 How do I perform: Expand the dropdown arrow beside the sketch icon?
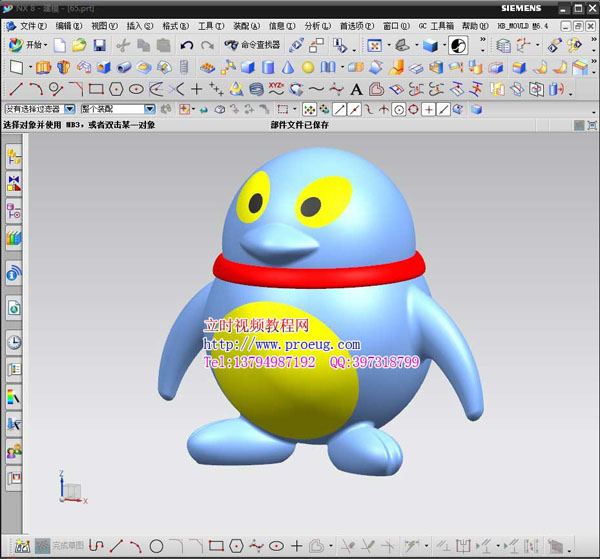coord(30,68)
